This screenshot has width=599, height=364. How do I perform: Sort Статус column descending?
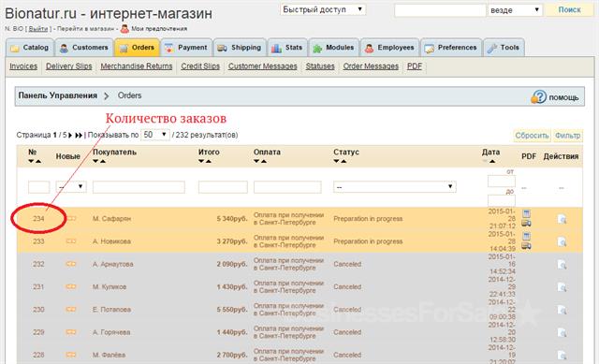click(336, 161)
